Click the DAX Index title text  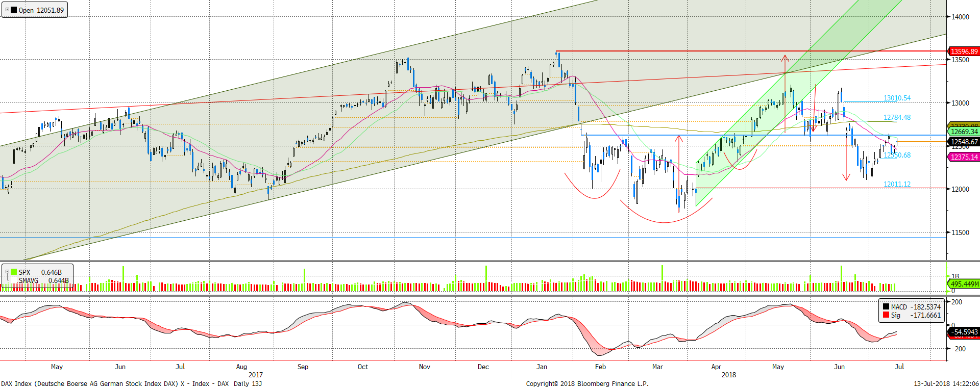coord(131,383)
